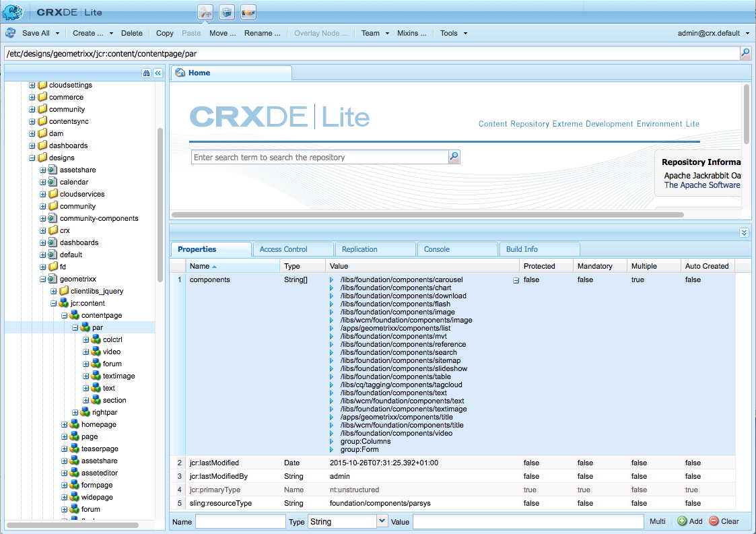Click the red Clear icon
The width and height of the screenshot is (756, 534).
pyautogui.click(x=714, y=521)
